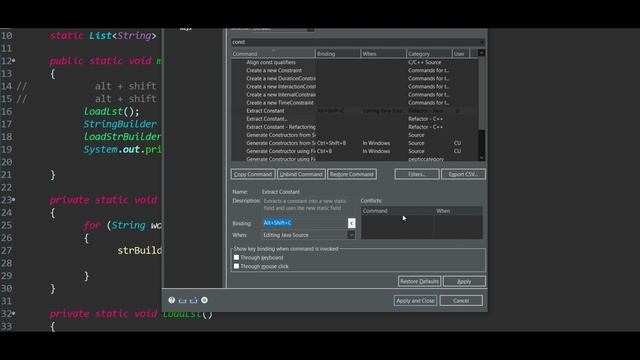Sort by the User column header
This screenshot has height=360, width=640.
(x=461, y=53)
